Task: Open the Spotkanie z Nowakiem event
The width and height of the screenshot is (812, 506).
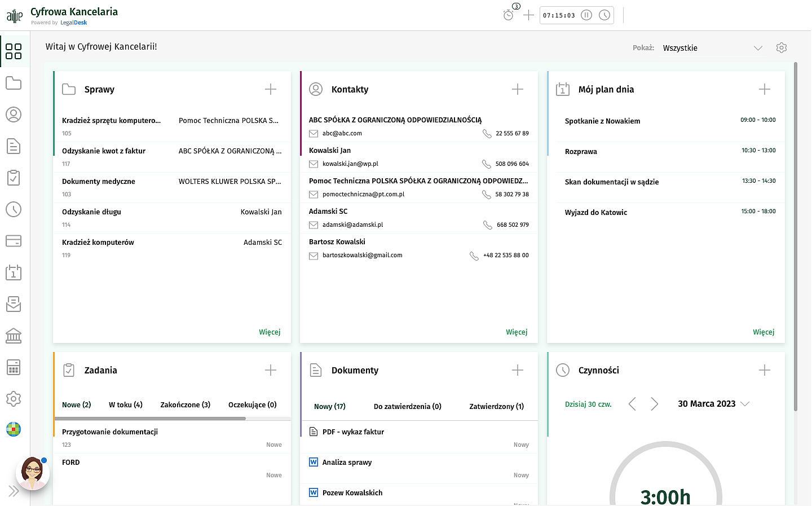Action: pyautogui.click(x=602, y=121)
